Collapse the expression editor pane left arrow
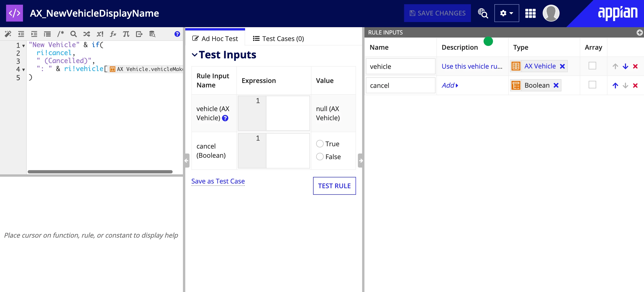This screenshot has height=292, width=644. [186, 161]
